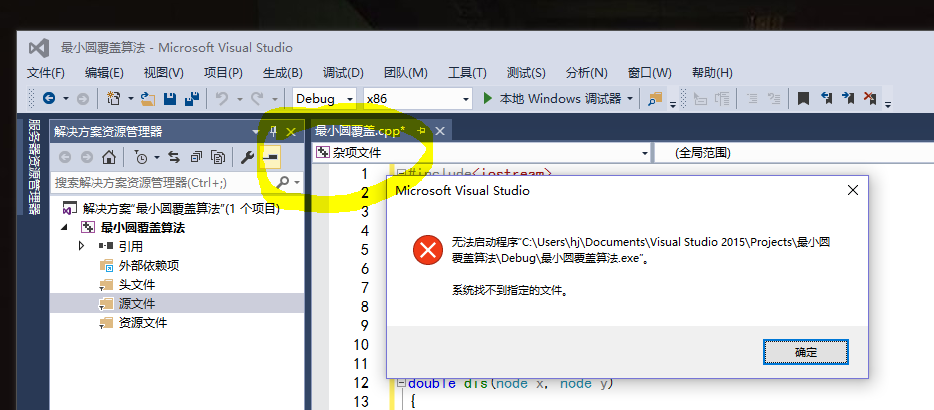
Task: Click the Uncomment Lines icon
Action: (x=774, y=98)
